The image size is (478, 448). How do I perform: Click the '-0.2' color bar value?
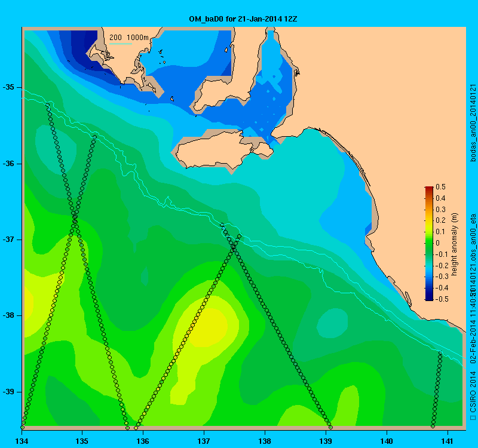[x=442, y=265]
